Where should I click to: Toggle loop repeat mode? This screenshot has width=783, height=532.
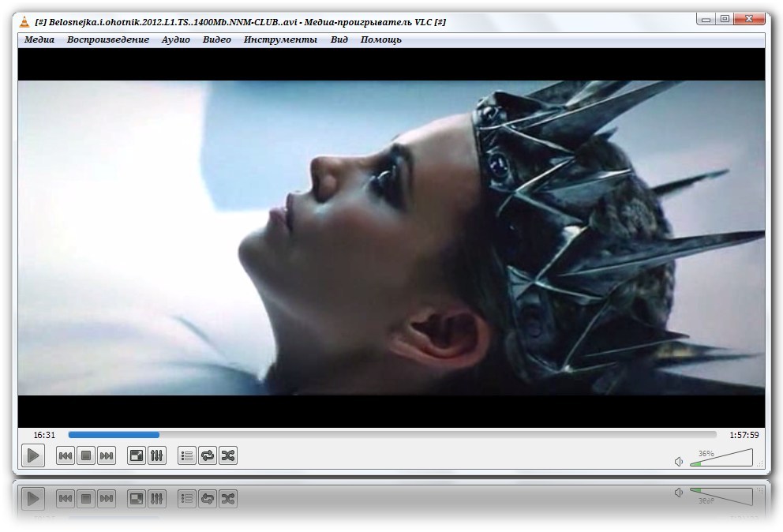tap(208, 455)
